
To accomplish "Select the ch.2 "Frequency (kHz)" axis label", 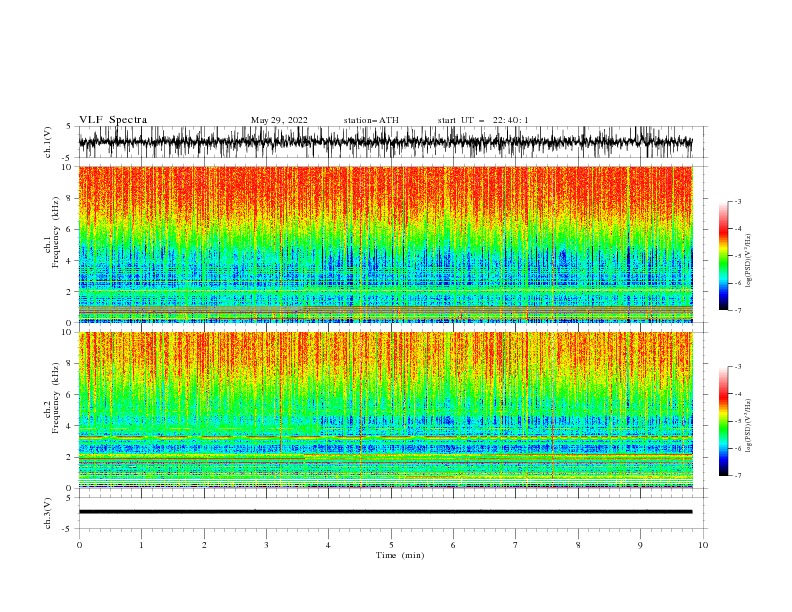I will pos(56,397).
